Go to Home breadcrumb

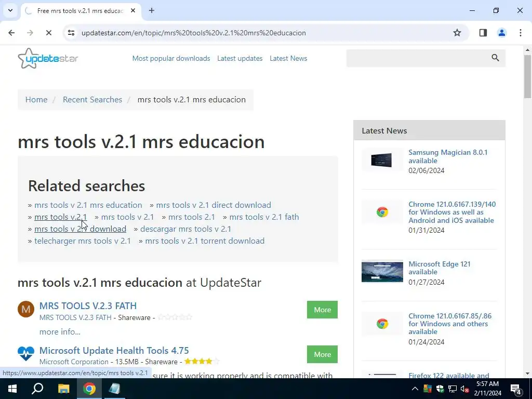pyautogui.click(x=36, y=99)
